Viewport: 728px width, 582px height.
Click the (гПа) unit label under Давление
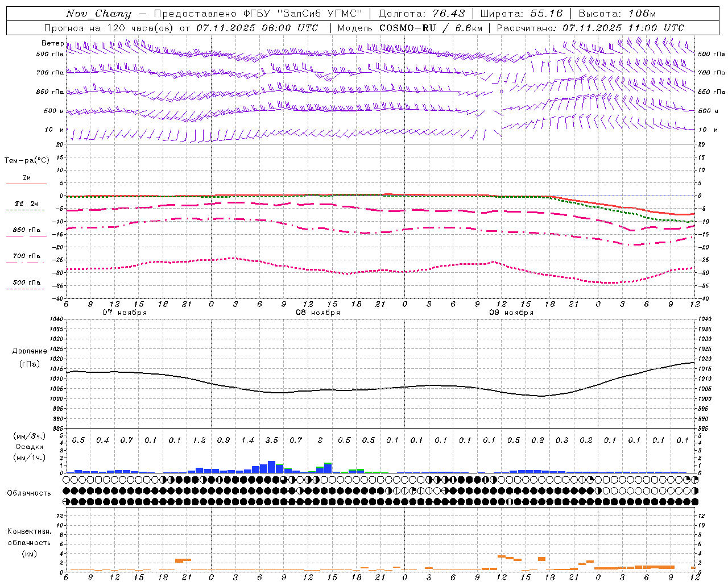click(x=30, y=364)
